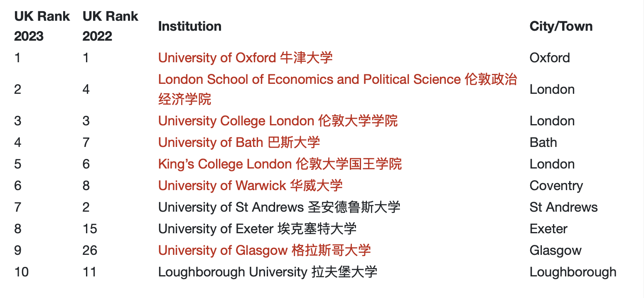Click the UK Rank 2023 header
This screenshot has height=298, width=644.
[x=42, y=26]
